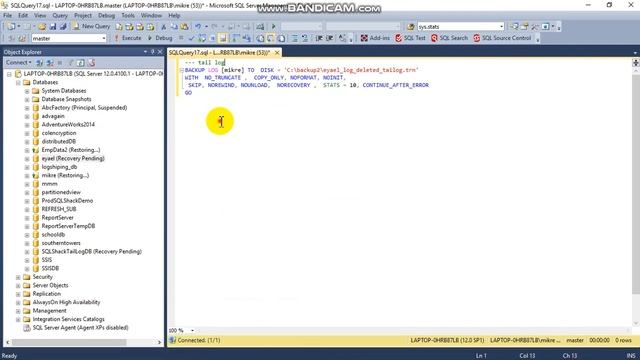Open the sys.stats find combo box
Screen dimensions: 640x360
(x=461, y=27)
